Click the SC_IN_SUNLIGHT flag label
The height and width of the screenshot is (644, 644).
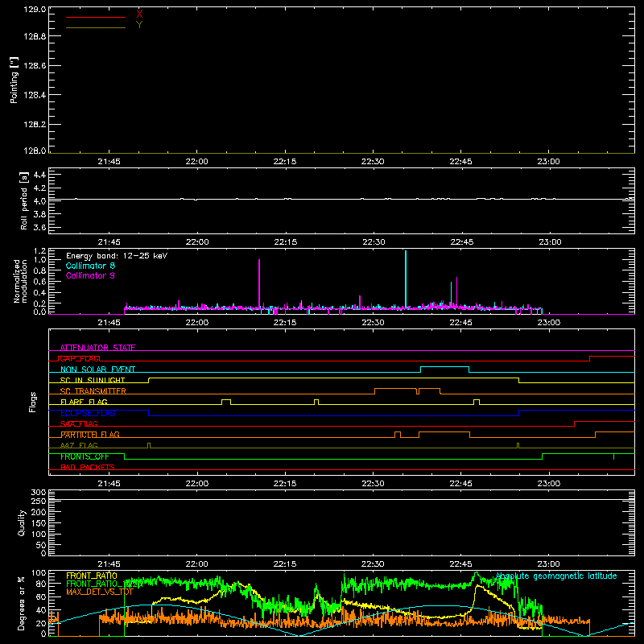[93, 380]
